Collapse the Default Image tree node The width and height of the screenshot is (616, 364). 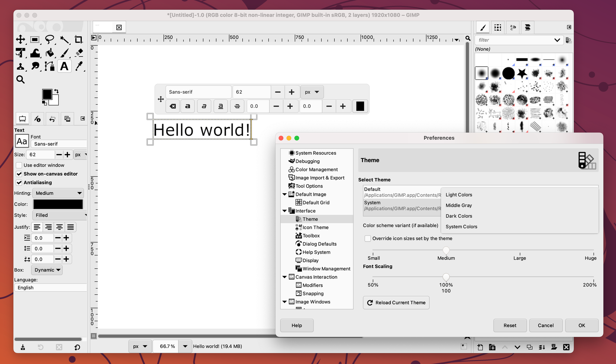pyautogui.click(x=284, y=194)
